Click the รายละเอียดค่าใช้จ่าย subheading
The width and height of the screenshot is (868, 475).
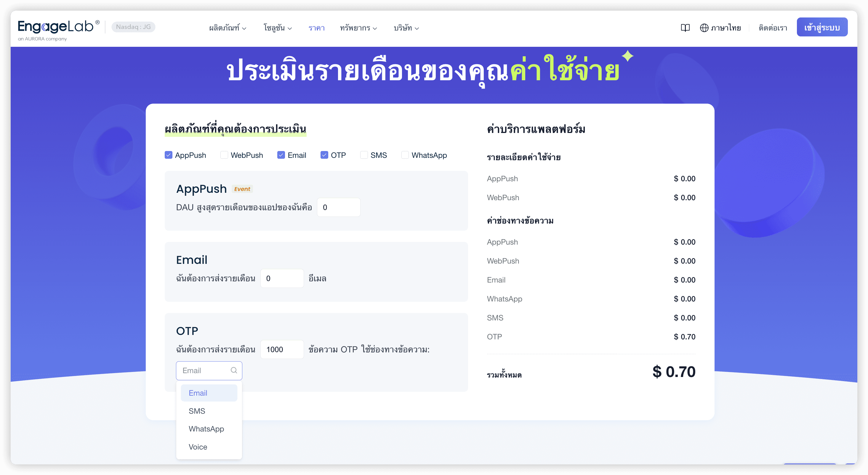[524, 157]
